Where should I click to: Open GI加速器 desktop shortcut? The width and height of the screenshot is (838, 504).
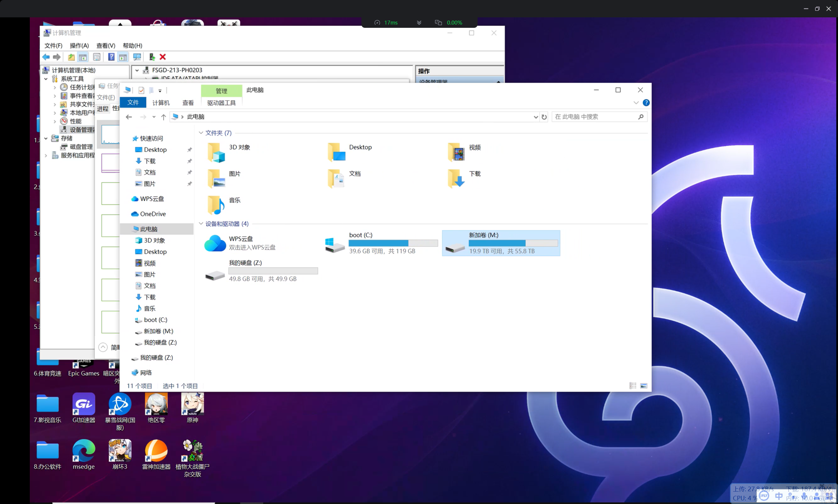click(x=84, y=408)
